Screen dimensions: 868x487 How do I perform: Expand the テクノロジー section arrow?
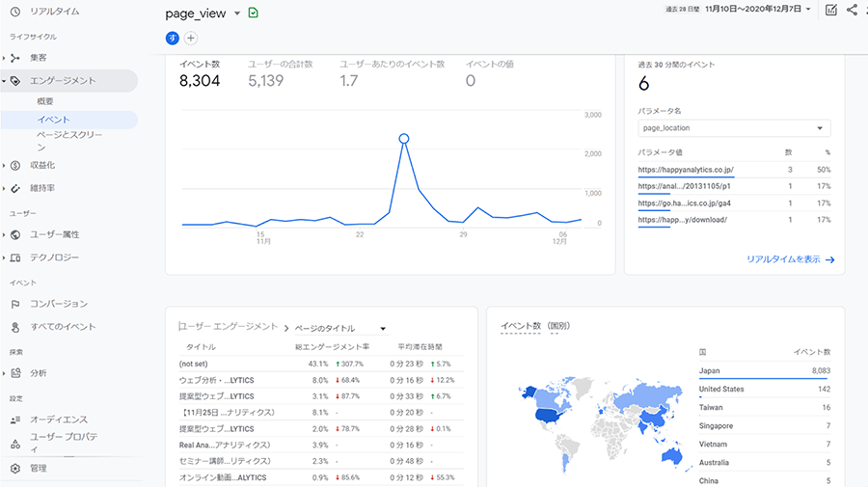[4, 257]
